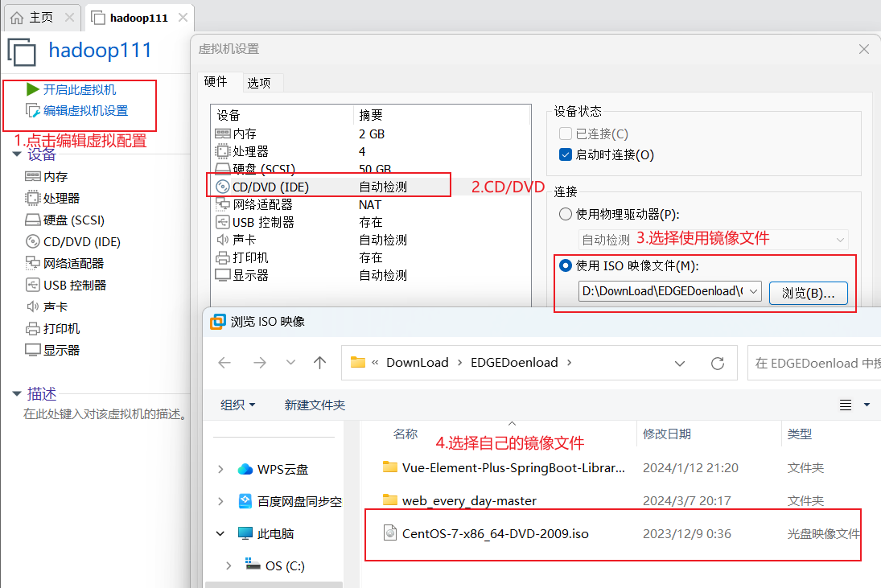This screenshot has width=881, height=588.
Task: Select processor icon in left device sidebar
Action: tap(33, 198)
